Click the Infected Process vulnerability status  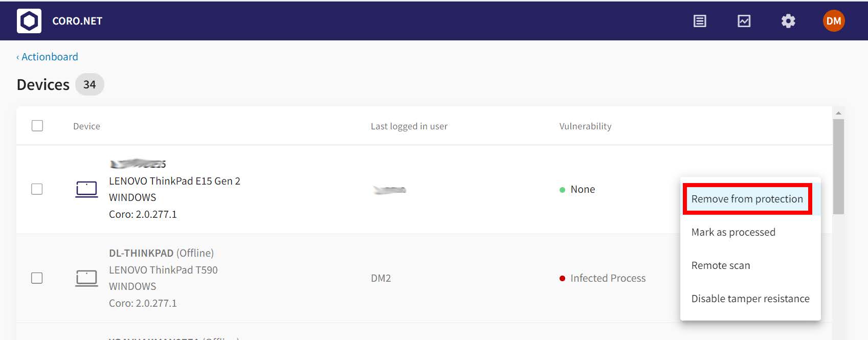coord(603,278)
